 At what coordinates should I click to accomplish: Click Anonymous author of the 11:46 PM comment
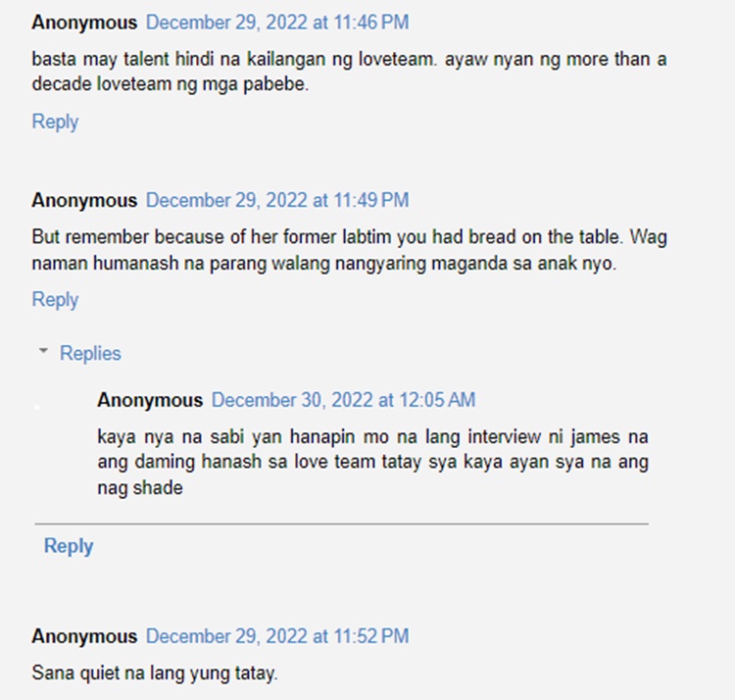[84, 23]
